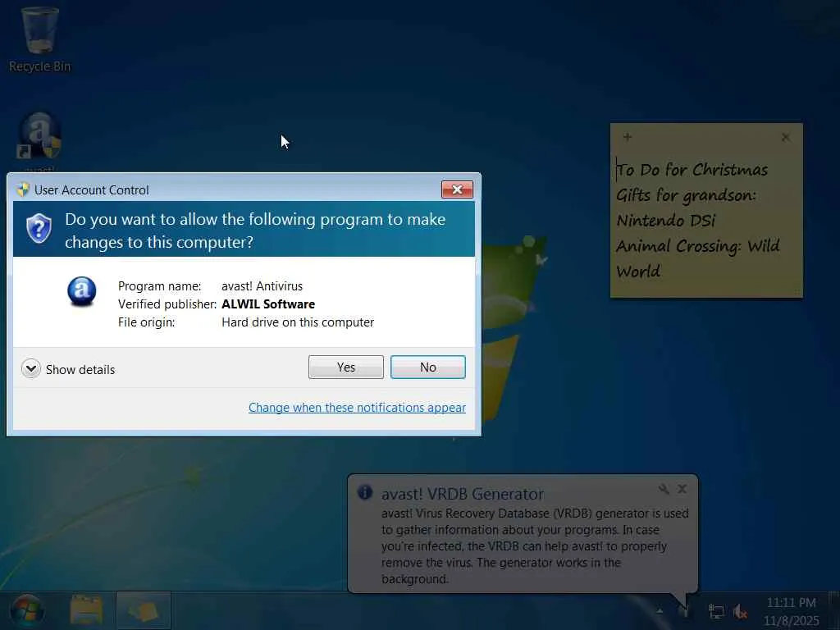Click the avast! tray icon under the balloon
The image size is (840, 630).
point(684,610)
